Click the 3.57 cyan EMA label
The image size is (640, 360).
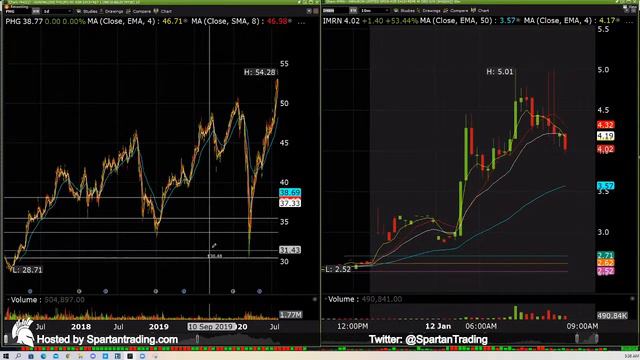(605, 186)
